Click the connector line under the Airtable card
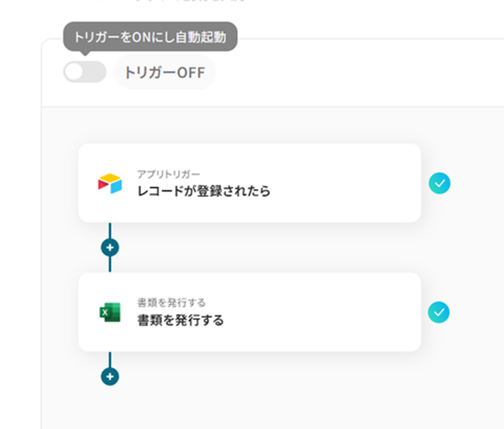 (110, 230)
